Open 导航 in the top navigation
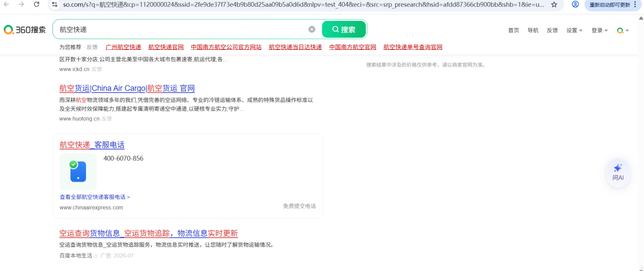This screenshot has height=271, width=644. (533, 31)
